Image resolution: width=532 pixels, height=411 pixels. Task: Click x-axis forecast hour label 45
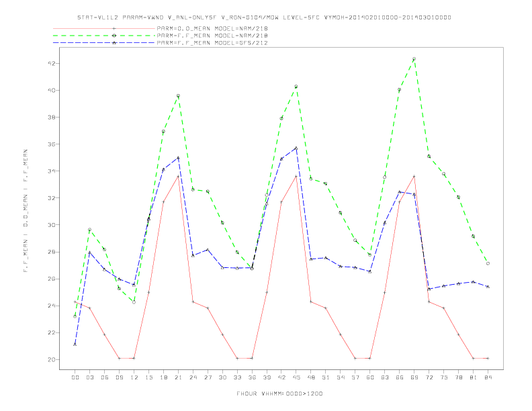(x=296, y=377)
